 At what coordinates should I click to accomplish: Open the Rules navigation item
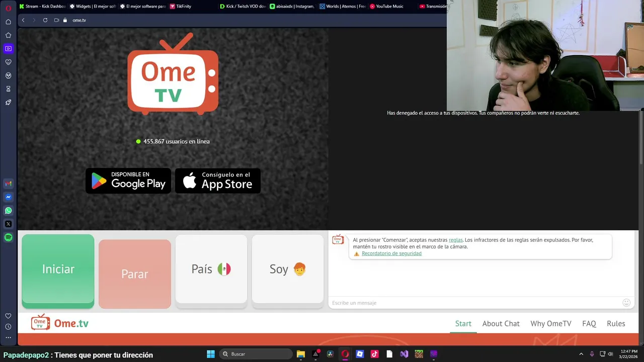point(616,324)
